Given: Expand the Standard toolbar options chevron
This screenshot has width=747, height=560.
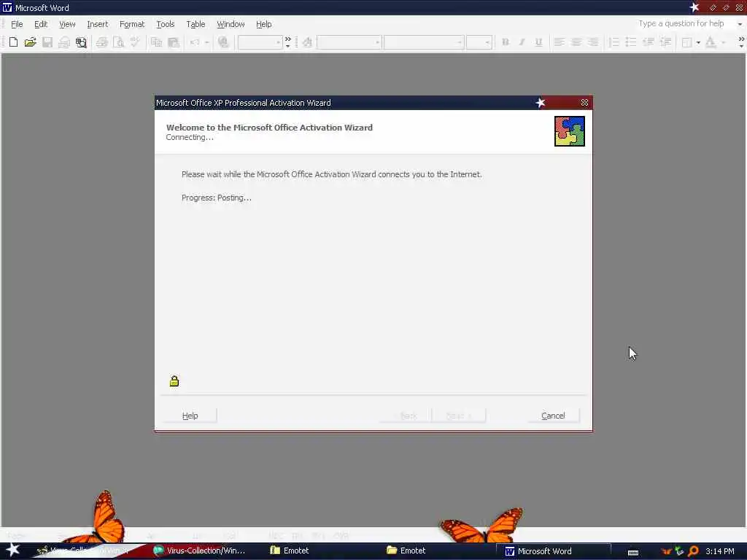Looking at the screenshot, I should (x=287, y=42).
